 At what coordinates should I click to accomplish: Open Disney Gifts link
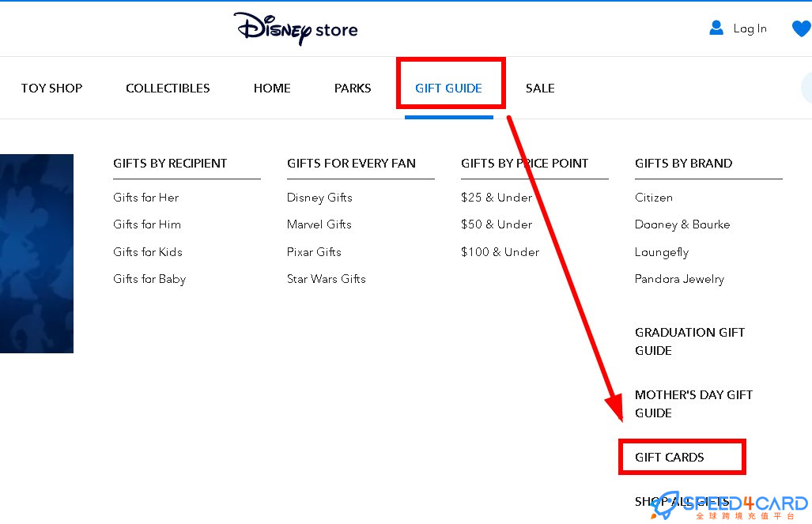point(319,198)
